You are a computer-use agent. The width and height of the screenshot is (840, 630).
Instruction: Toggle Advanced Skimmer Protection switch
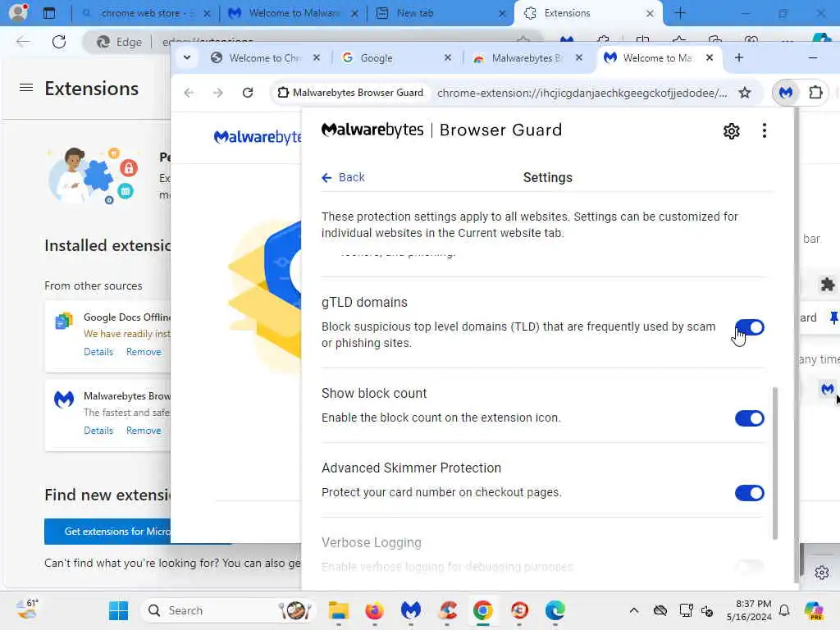pyautogui.click(x=750, y=493)
